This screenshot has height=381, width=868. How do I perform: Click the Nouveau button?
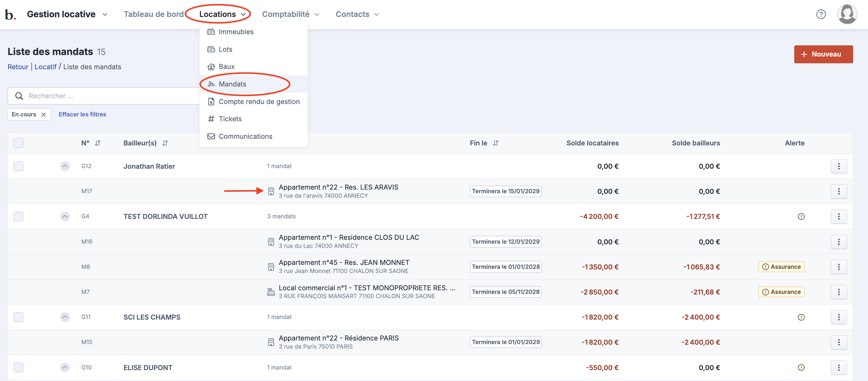[823, 54]
